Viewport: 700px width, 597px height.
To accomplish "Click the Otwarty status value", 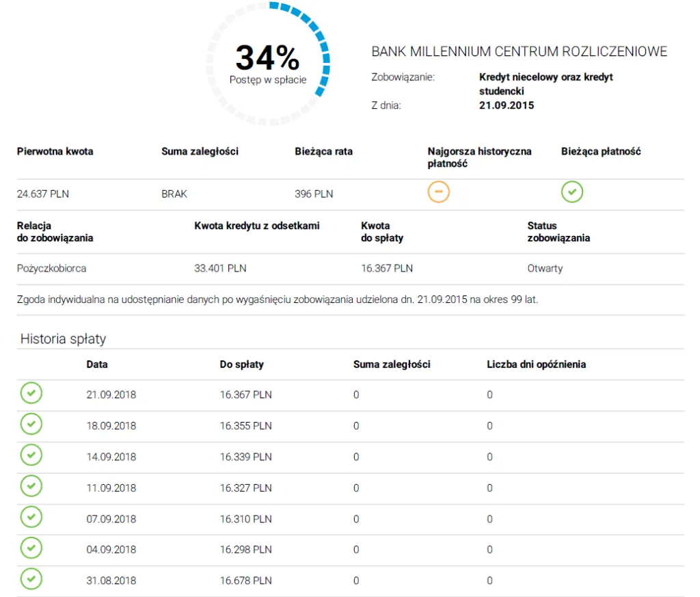I will click(545, 268).
